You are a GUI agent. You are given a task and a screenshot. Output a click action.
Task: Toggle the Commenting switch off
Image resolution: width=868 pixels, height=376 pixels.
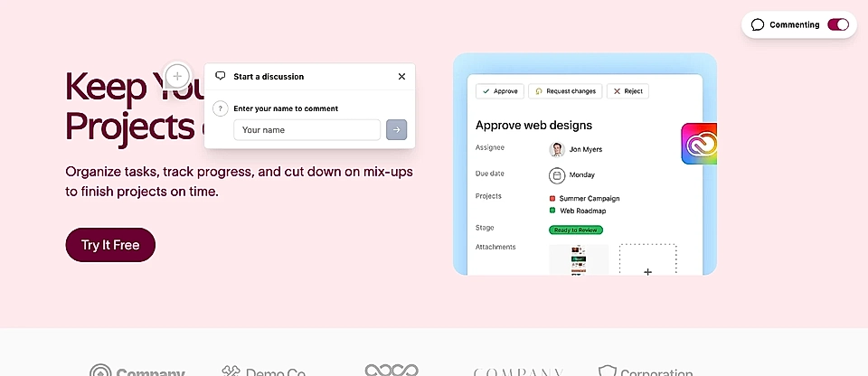pos(838,24)
